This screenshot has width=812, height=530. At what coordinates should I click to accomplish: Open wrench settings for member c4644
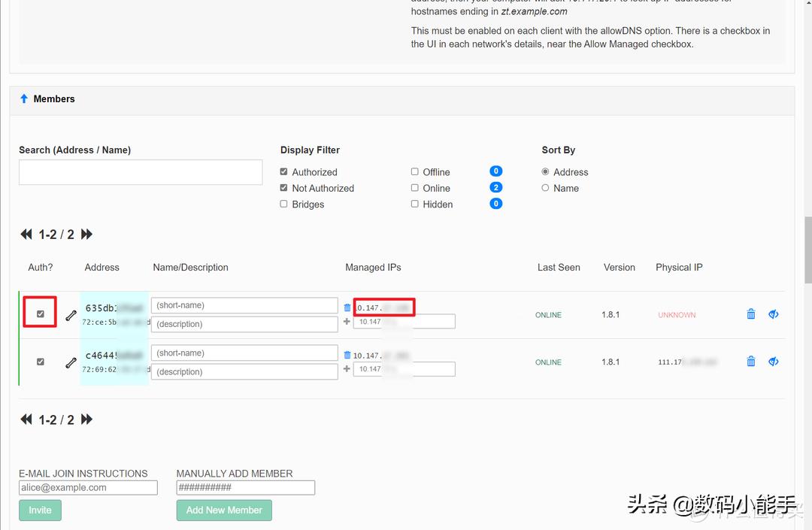point(71,363)
